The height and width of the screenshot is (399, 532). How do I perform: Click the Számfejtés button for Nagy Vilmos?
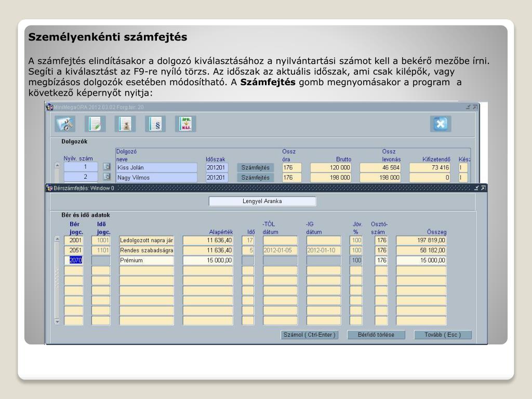[255, 178]
